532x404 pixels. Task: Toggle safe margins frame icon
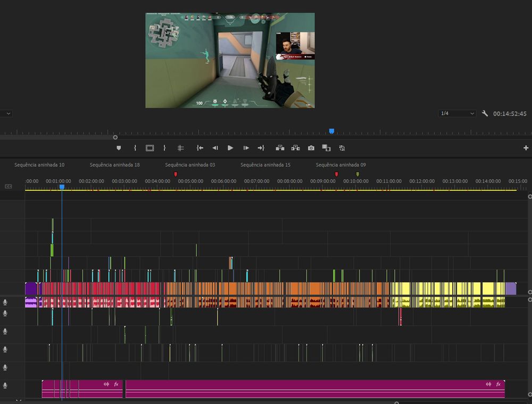[x=149, y=148]
